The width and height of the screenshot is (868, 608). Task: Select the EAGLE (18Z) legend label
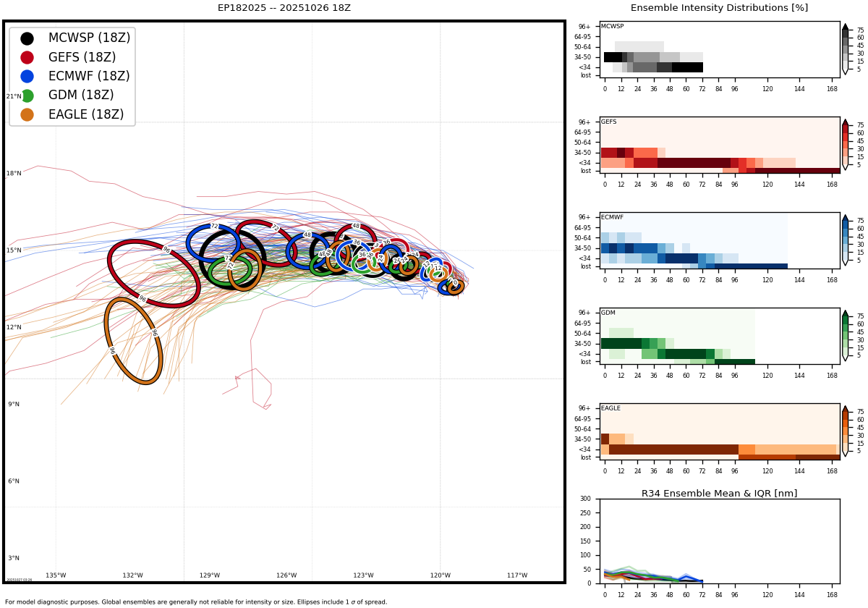[86, 114]
